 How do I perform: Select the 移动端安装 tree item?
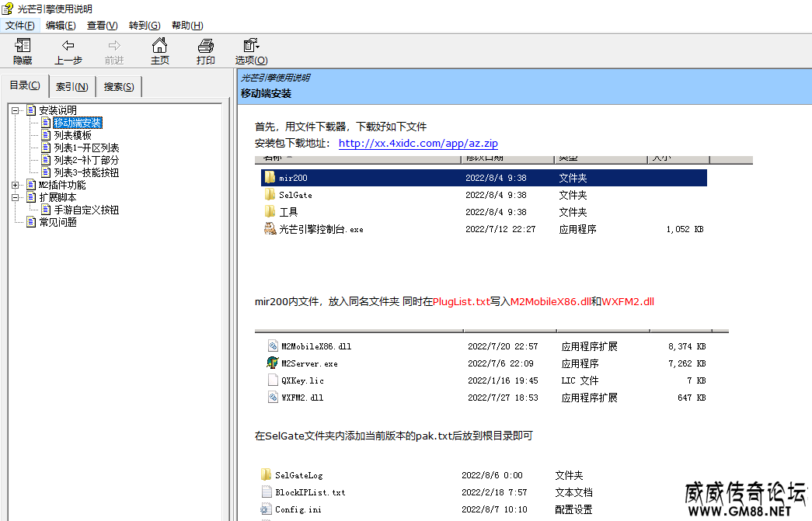tap(78, 123)
